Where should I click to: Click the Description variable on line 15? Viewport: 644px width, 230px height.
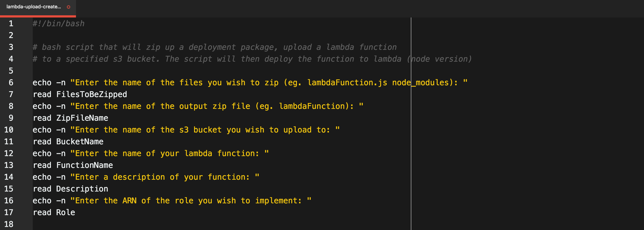pos(82,189)
